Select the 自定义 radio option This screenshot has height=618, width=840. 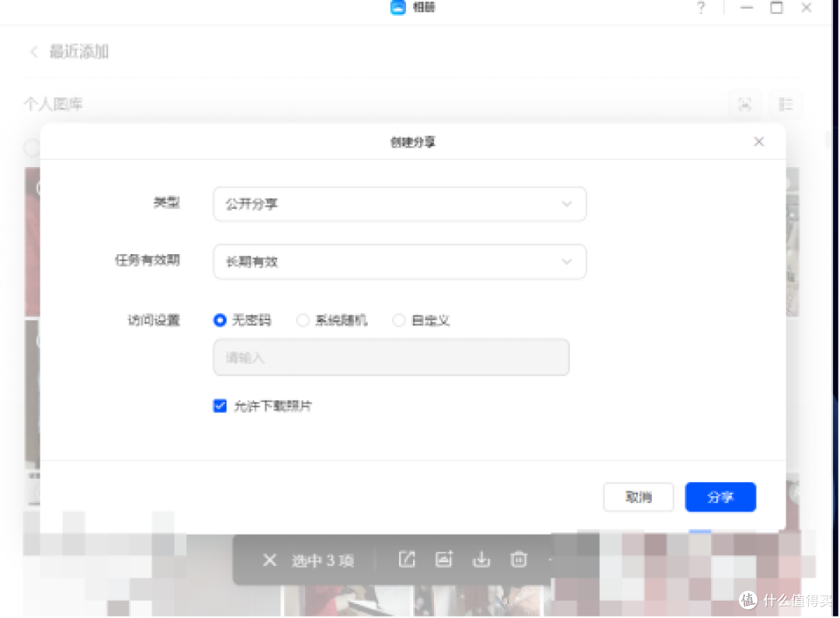pos(398,320)
